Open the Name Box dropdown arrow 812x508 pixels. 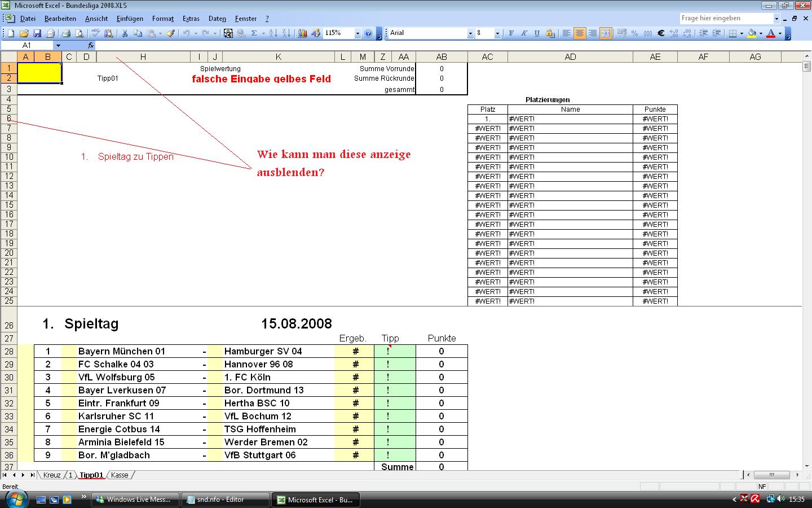tap(58, 45)
